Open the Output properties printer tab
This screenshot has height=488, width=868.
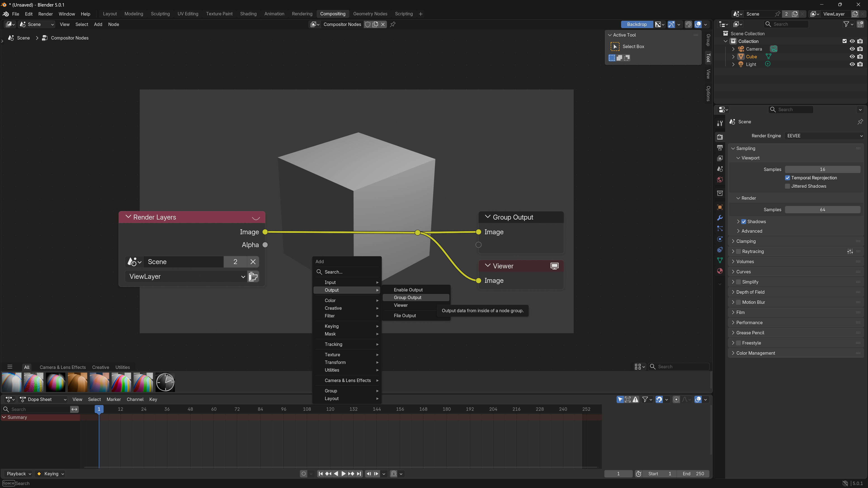720,148
